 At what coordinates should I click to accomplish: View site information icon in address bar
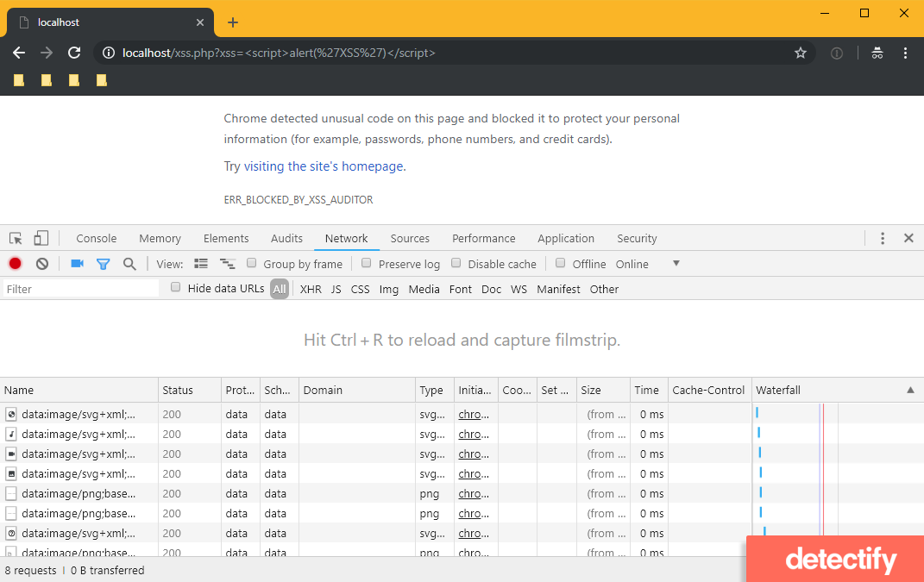(109, 53)
